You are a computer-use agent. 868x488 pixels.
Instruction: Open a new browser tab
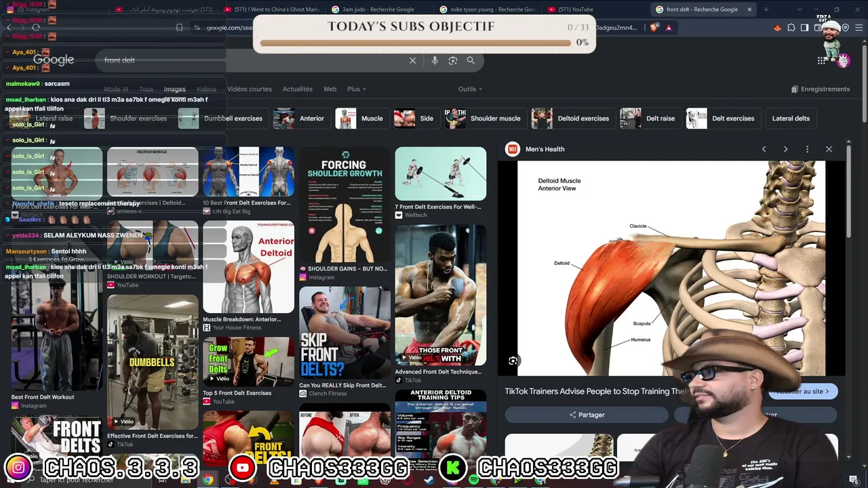(x=766, y=9)
